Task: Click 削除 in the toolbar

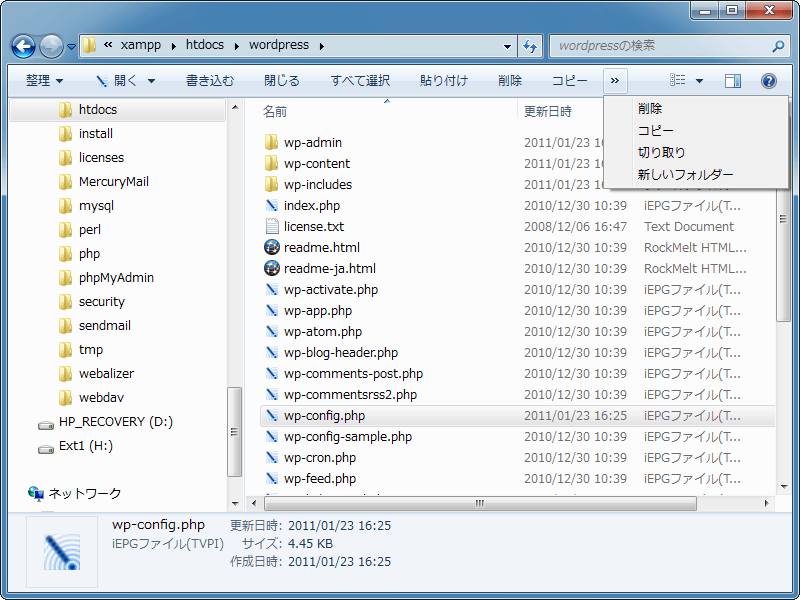Action: tap(510, 81)
